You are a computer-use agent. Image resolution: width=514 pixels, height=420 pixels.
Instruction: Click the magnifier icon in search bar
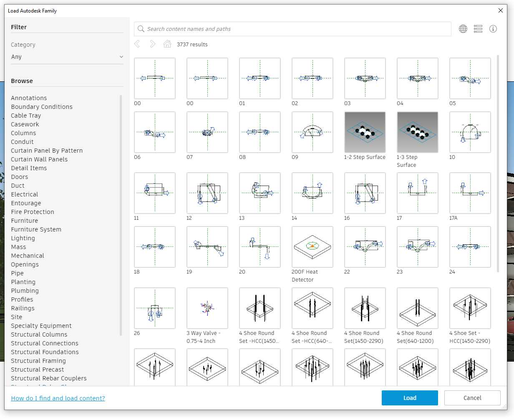tap(141, 29)
